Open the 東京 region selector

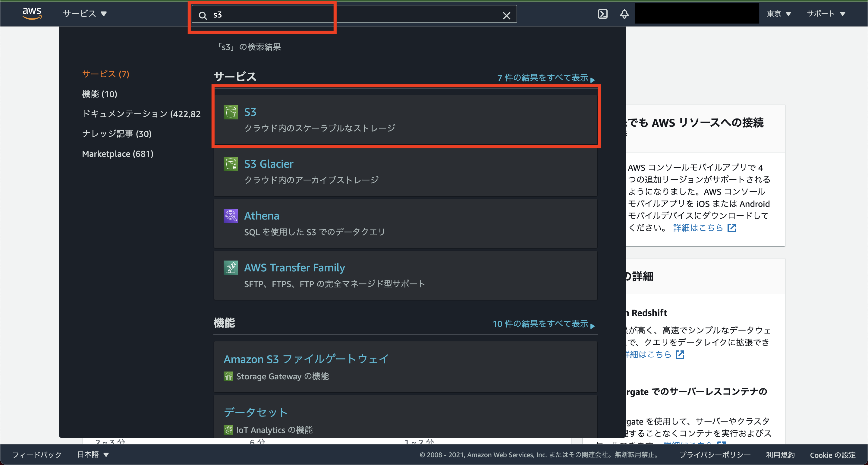point(779,14)
